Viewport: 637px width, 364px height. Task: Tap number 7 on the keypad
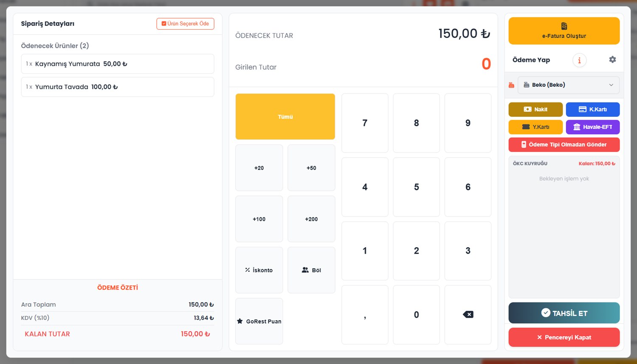pyautogui.click(x=365, y=123)
